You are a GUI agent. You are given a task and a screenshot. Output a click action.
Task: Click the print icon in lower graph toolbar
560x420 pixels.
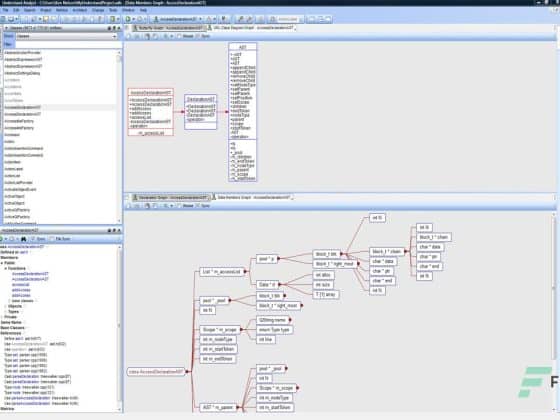coord(147,206)
